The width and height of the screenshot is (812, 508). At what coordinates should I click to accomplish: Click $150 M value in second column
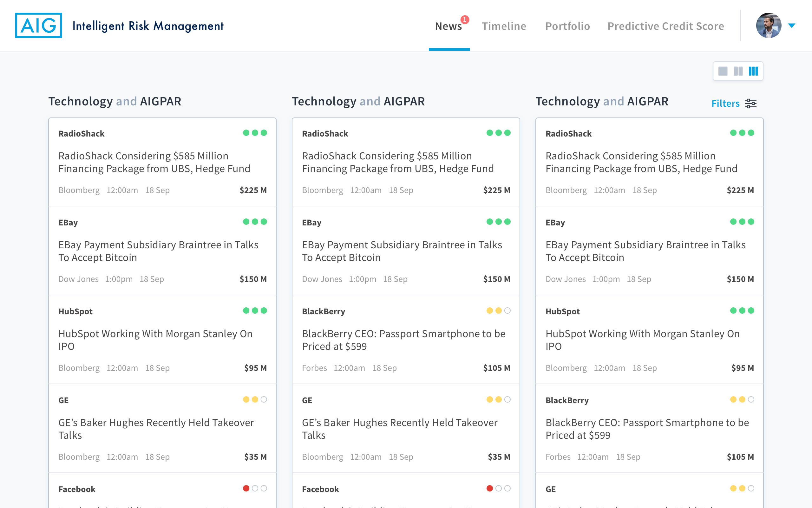tap(497, 279)
